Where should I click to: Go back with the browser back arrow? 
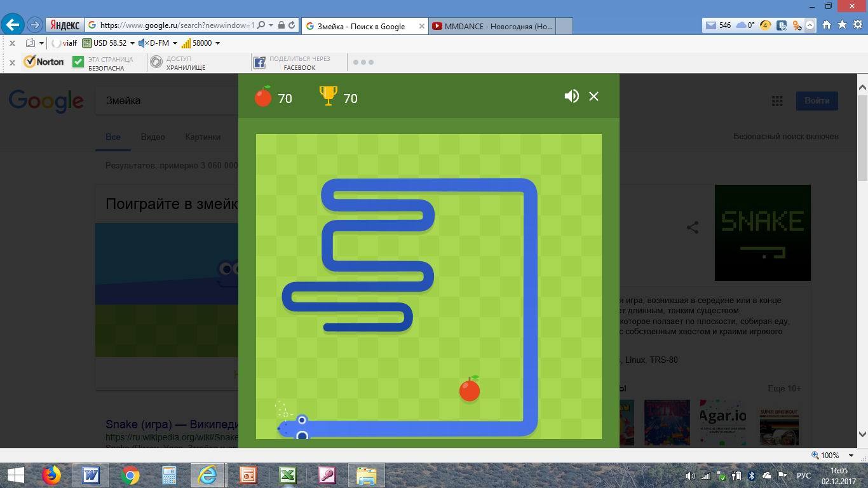point(13,25)
